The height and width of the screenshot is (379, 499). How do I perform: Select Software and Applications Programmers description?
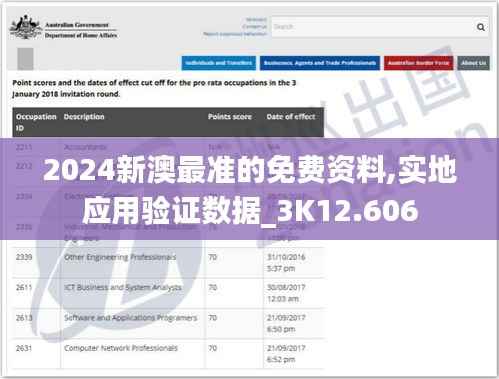coord(130,318)
